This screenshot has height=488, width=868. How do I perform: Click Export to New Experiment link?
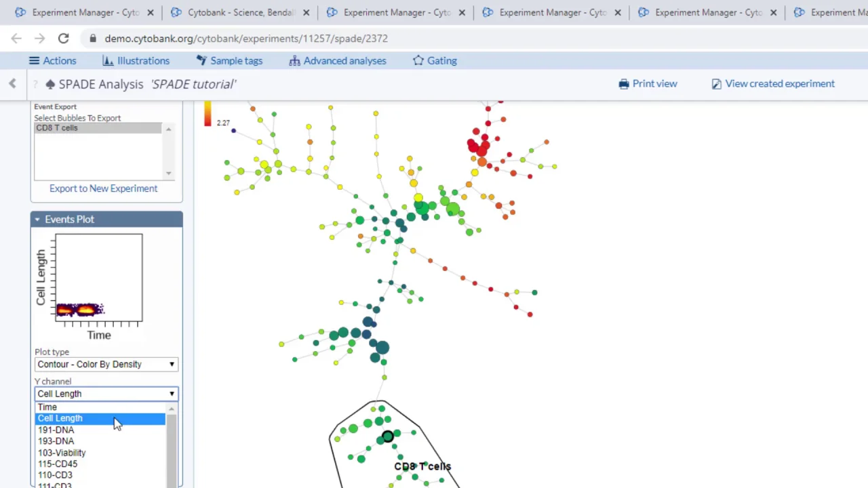[x=103, y=188]
